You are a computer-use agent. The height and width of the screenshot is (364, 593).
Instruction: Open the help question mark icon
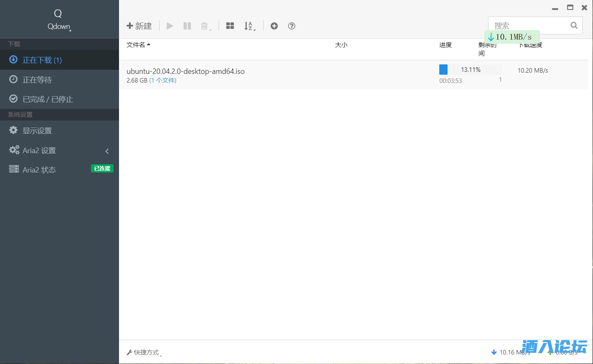[x=292, y=26]
